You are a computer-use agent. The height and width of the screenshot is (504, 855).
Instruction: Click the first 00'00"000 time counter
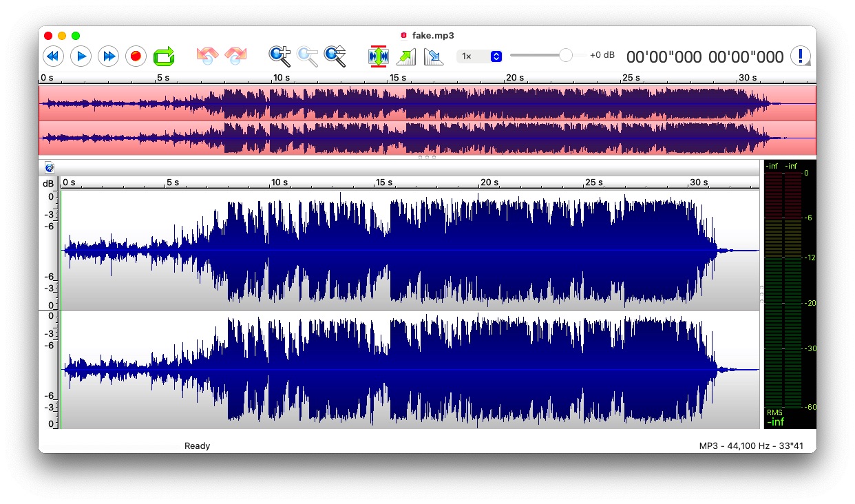(x=664, y=57)
